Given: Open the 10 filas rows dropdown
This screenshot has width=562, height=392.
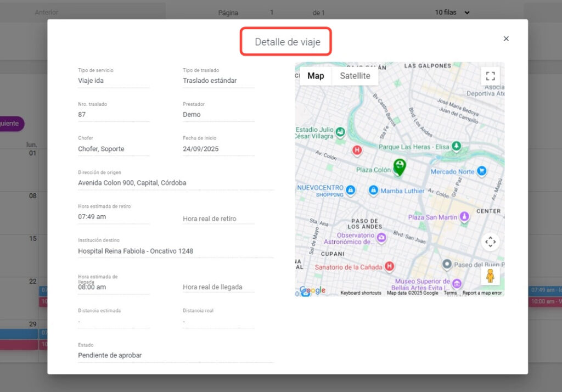Looking at the screenshot, I should click(453, 12).
